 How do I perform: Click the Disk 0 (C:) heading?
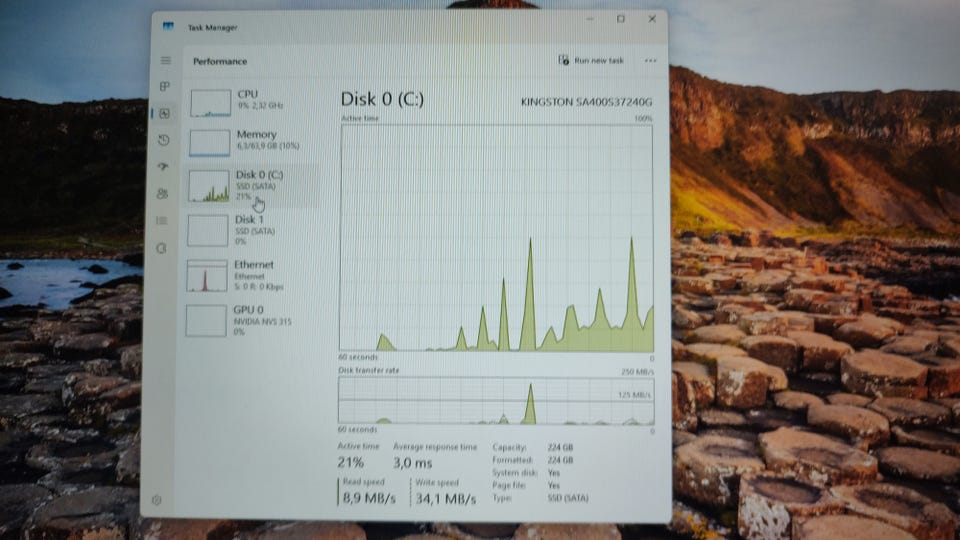382,99
